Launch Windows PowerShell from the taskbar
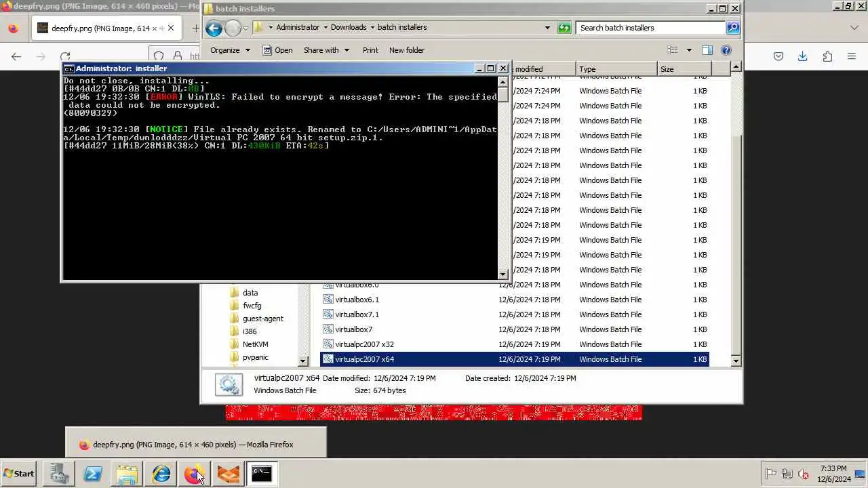This screenshot has height=488, width=868. [x=93, y=474]
